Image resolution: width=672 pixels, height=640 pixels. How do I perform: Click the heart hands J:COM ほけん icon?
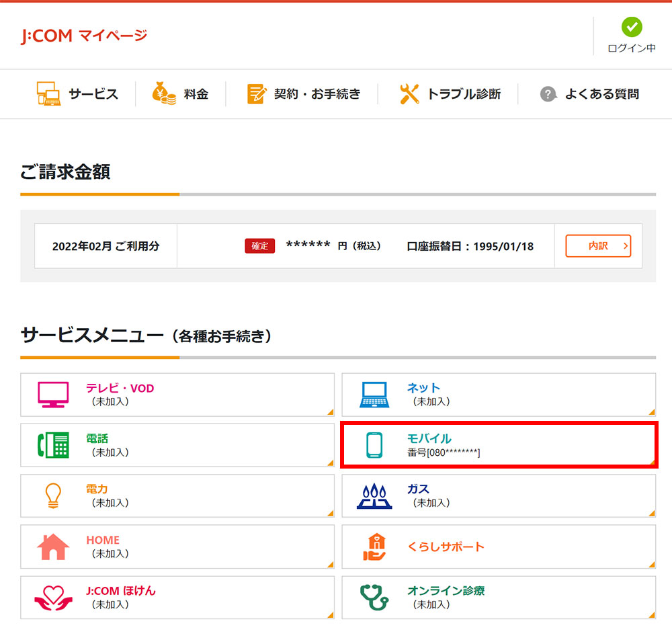pos(53,598)
